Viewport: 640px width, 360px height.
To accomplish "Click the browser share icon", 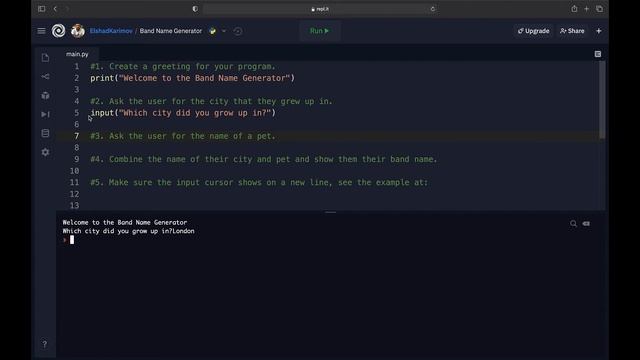I will (574, 9).
